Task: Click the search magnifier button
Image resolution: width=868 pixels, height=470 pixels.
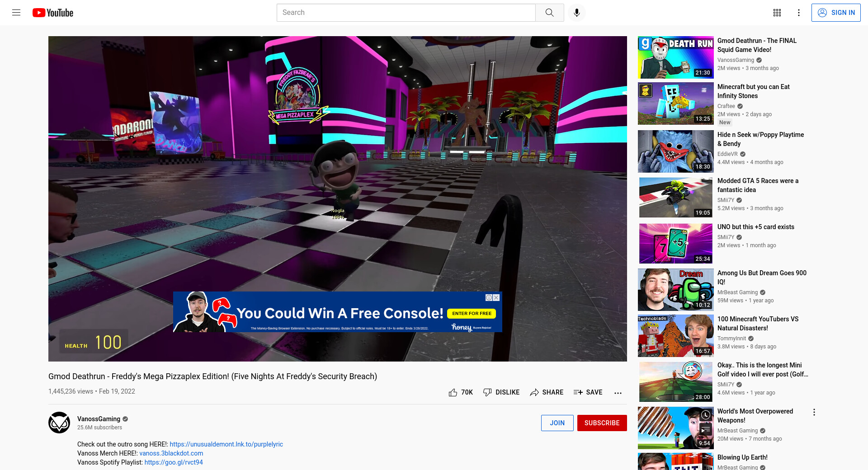Action: click(x=549, y=13)
